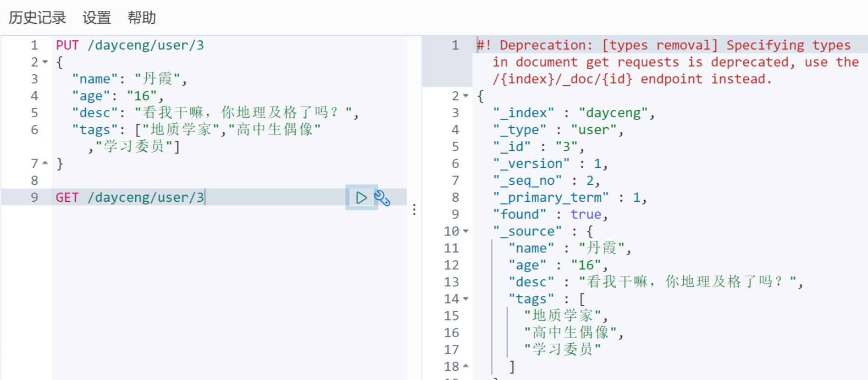The width and height of the screenshot is (868, 380).
Task: Click the Deprecation warning text
Action: (x=668, y=62)
